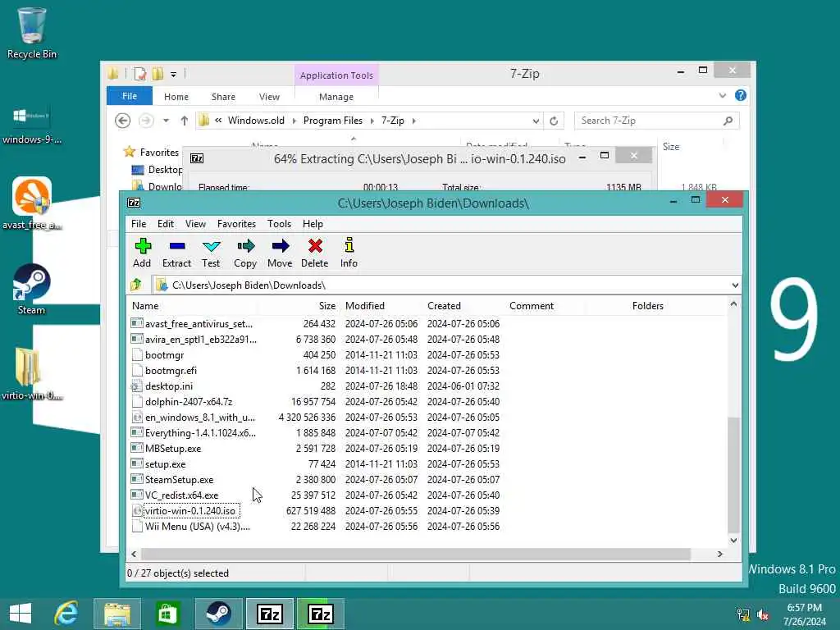Screen dimensions: 840x630
Task: Open the File menu in 7-Zip
Action: 139,223
